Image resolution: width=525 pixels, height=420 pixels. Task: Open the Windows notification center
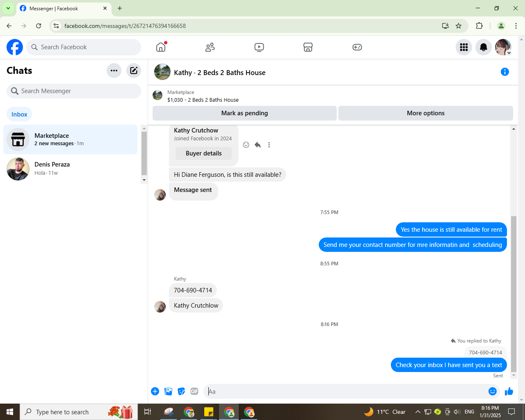(511, 412)
